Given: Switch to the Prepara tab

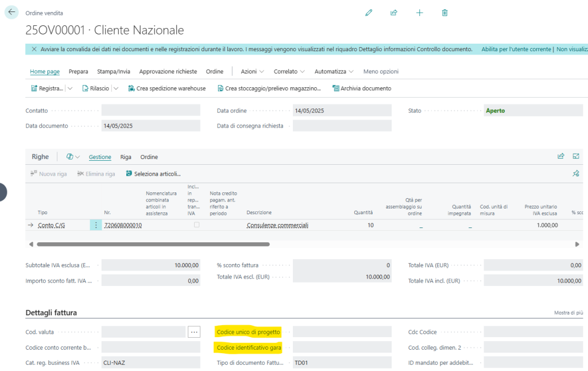Looking at the screenshot, I should (78, 72).
